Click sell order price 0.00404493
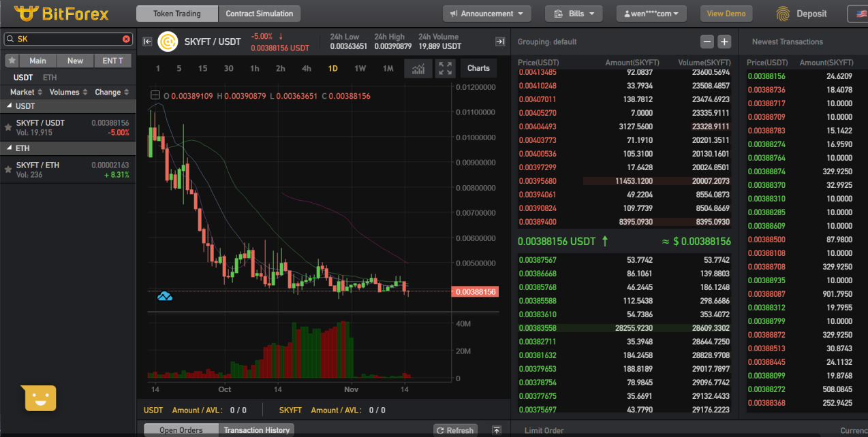The image size is (868, 437). click(538, 127)
